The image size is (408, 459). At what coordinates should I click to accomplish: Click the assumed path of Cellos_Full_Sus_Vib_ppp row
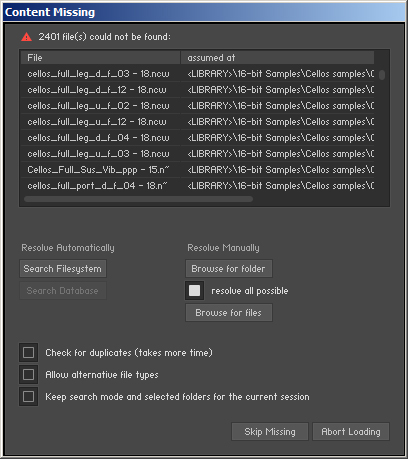280,170
